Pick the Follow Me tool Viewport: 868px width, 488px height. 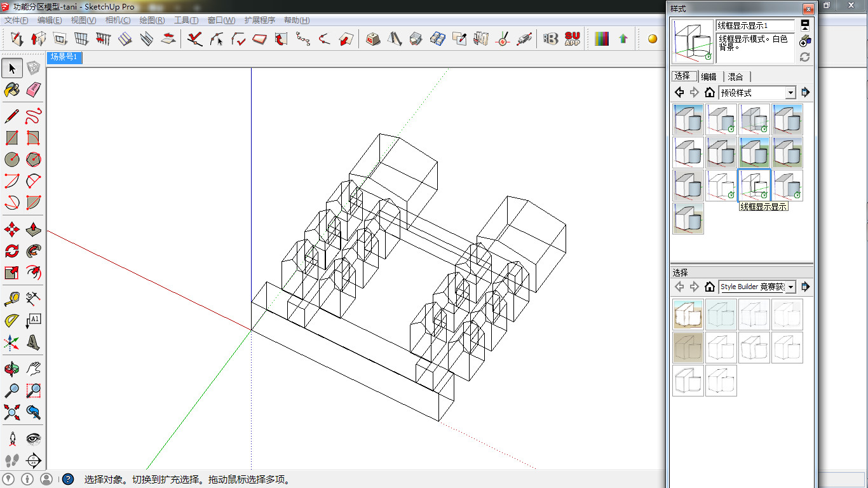click(x=34, y=251)
